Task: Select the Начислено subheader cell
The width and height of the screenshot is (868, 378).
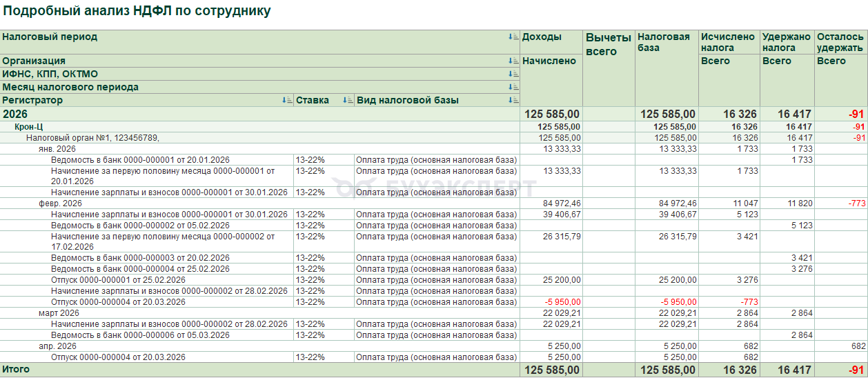Action: [551, 81]
